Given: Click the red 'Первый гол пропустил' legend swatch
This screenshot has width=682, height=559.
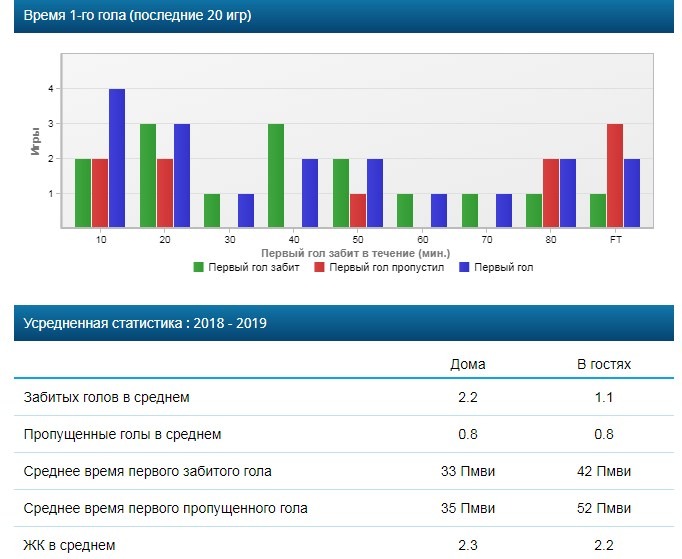Looking at the screenshot, I should coord(318,268).
